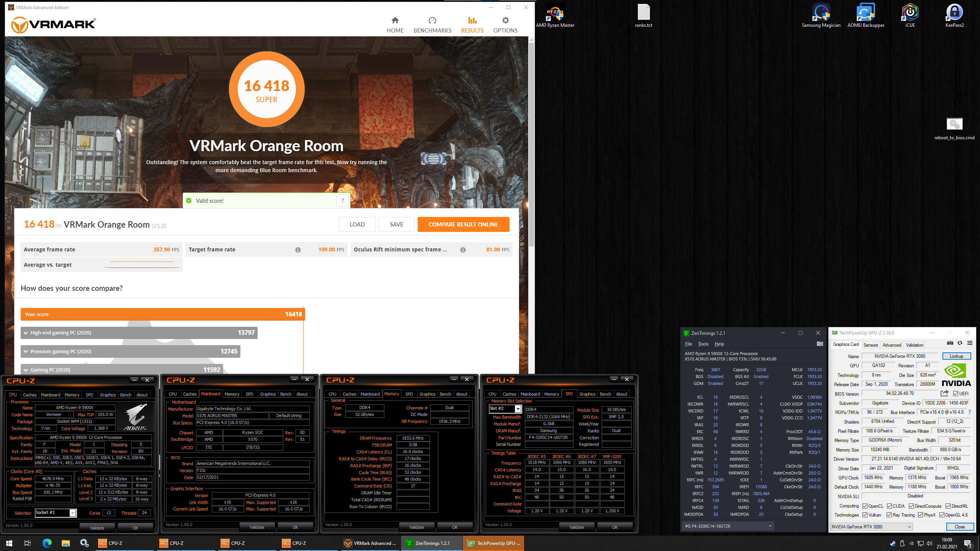Screen dimensions: 980x551
Task: Open KeePass2 desktop shortcut
Action: click(954, 16)
